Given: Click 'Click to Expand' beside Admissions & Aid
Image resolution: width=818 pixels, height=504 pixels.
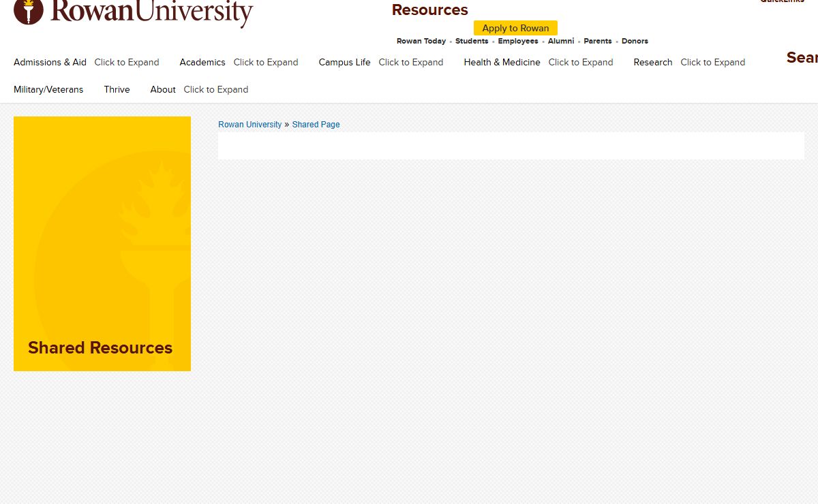Looking at the screenshot, I should [127, 62].
